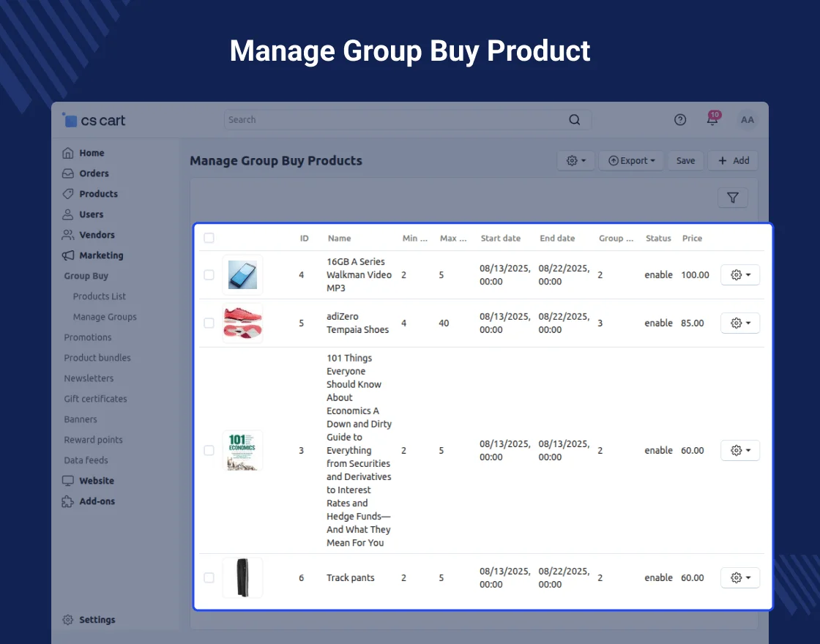This screenshot has width=820, height=644.
Task: Open the AA user avatar
Action: point(747,120)
